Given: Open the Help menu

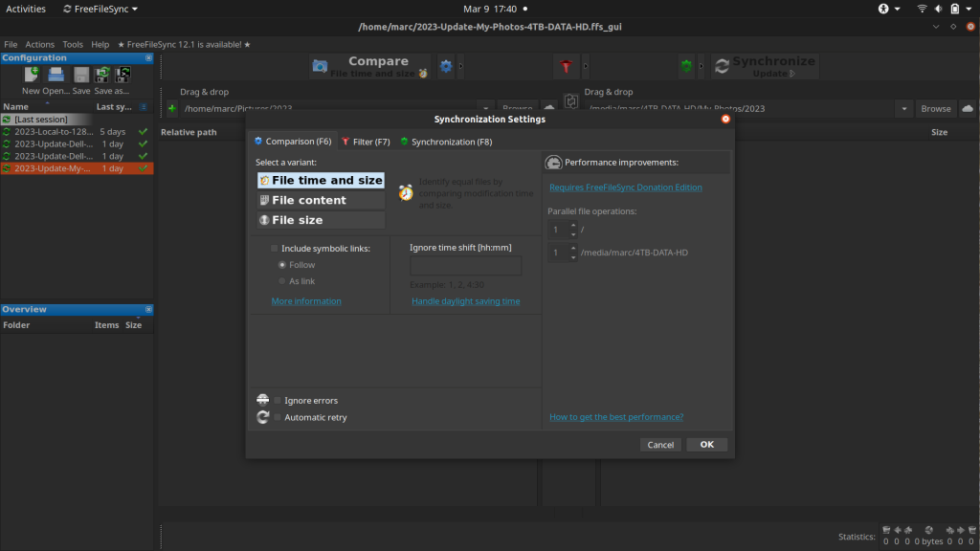Looking at the screenshot, I should (100, 44).
